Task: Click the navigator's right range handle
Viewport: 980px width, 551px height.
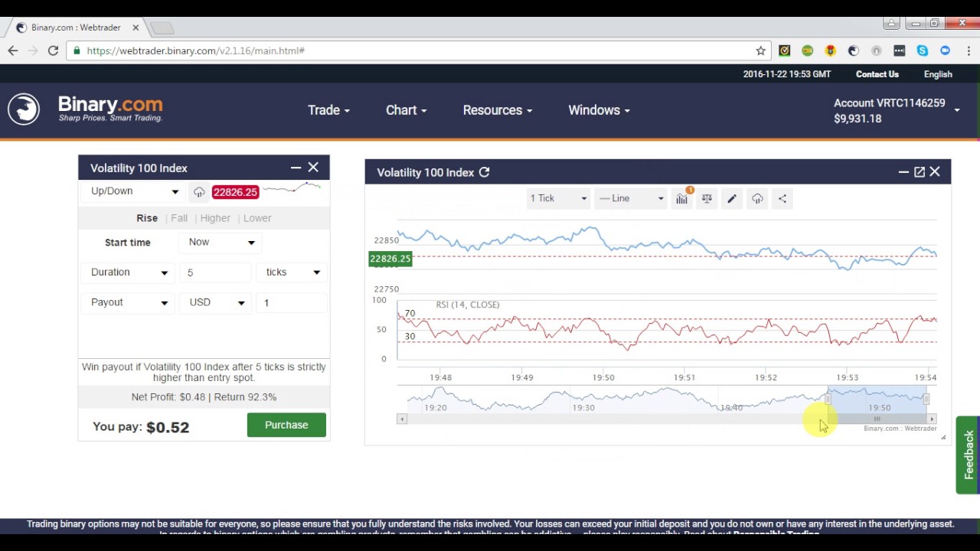Action: pos(926,399)
